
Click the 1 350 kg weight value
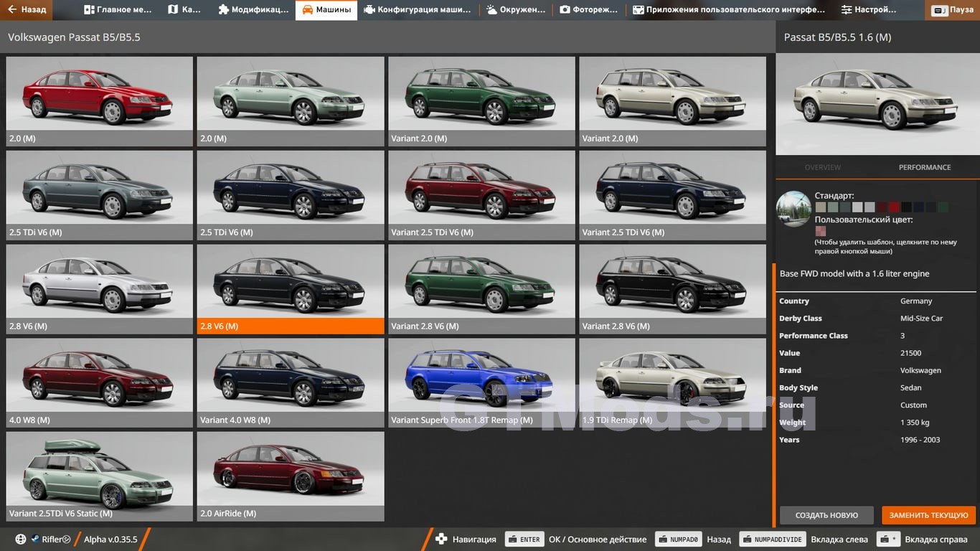pyautogui.click(x=915, y=423)
